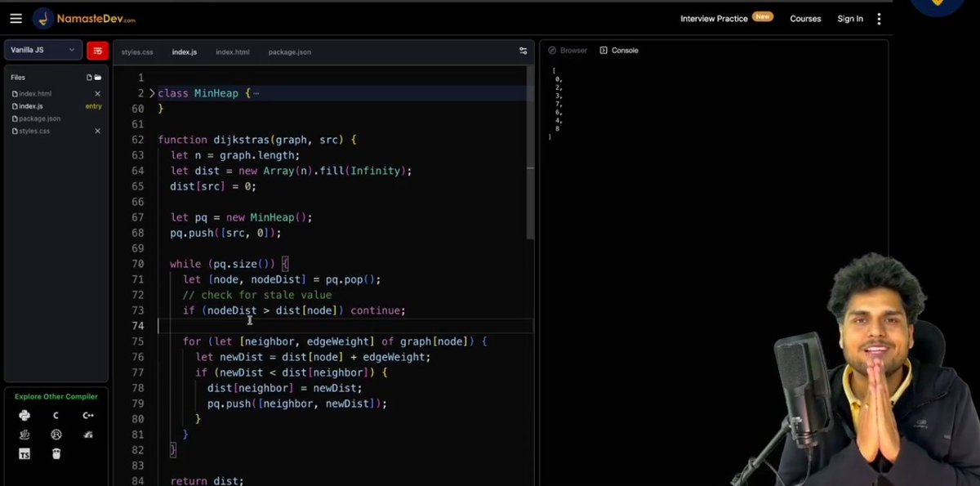980x486 pixels.
Task: Select the Python compiler icon
Action: (x=24, y=415)
